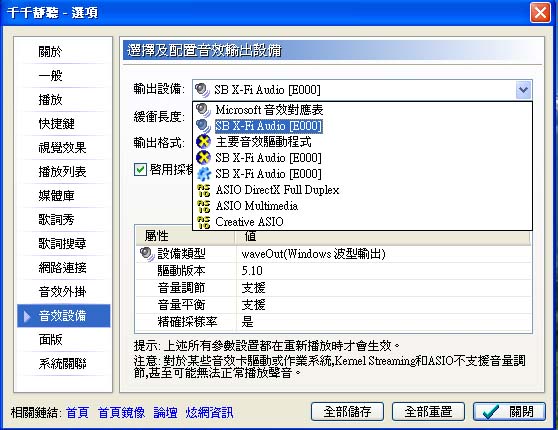Screen dimensions: 558x430
Task: Open the 論壇 link
Action: coord(165,413)
